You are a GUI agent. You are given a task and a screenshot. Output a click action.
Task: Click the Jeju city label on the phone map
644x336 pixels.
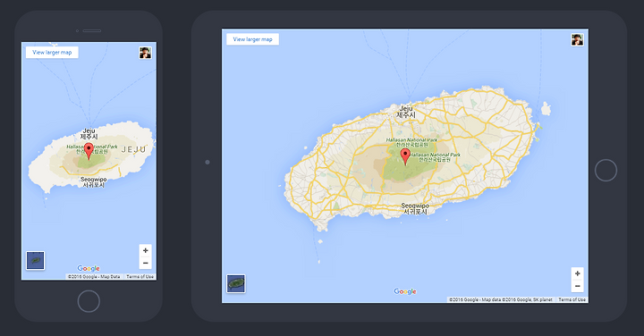[x=89, y=134]
